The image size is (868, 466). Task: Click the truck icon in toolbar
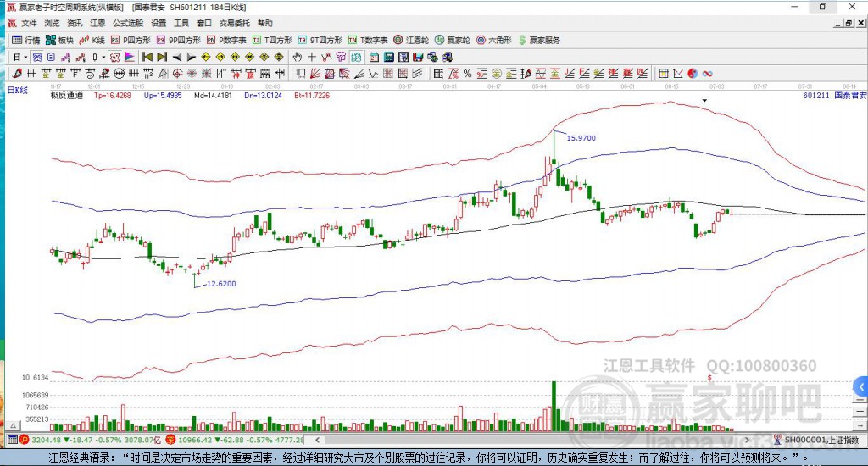[x=448, y=57]
